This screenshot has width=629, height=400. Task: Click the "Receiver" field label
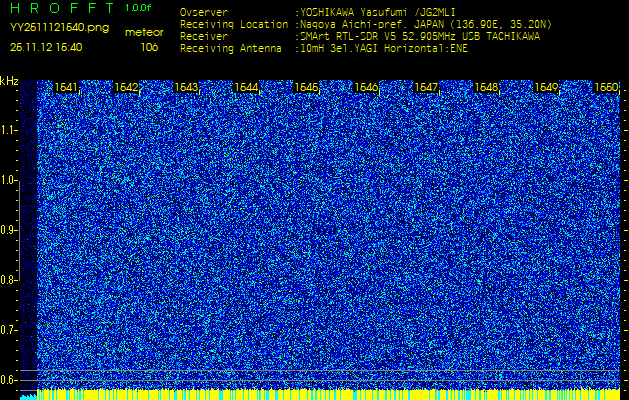click(204, 37)
